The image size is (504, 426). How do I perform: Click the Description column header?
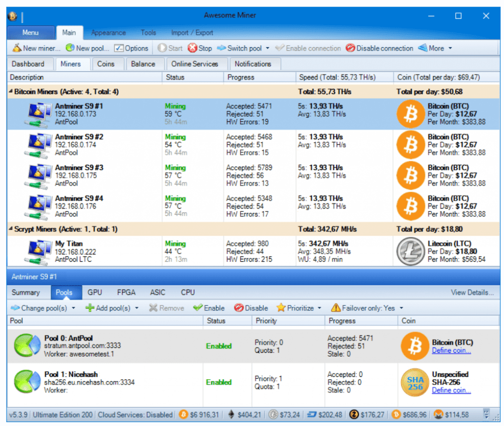(x=85, y=77)
